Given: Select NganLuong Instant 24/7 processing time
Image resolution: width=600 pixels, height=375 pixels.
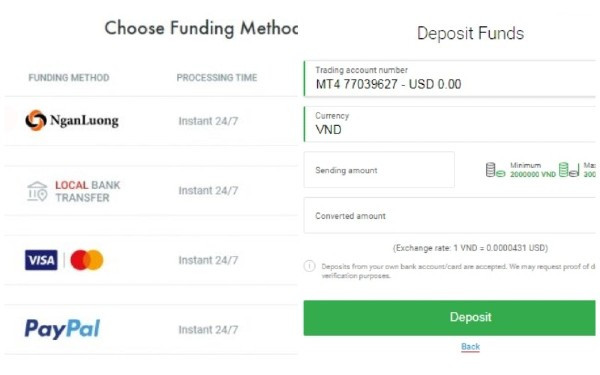Looking at the screenshot, I should (208, 121).
